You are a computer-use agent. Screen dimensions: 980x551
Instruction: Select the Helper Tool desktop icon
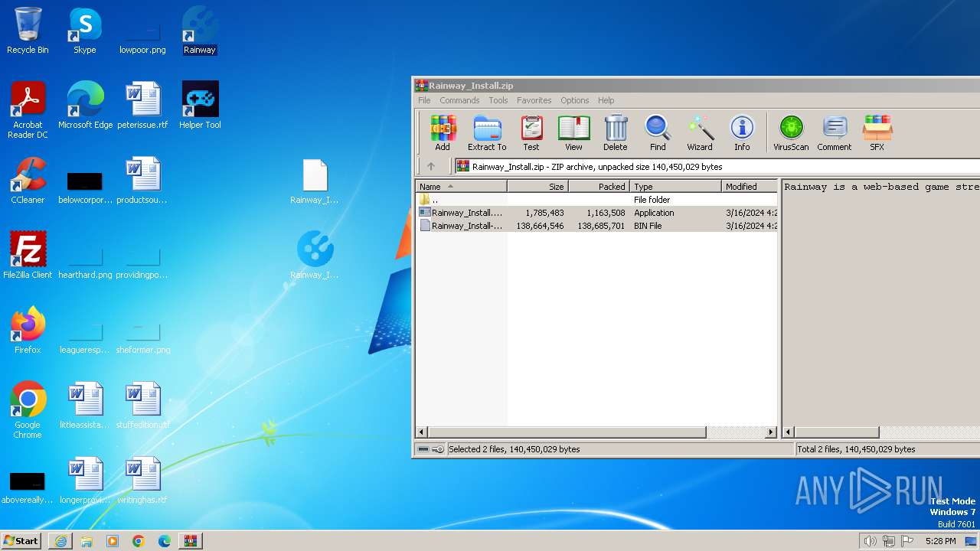[200, 106]
